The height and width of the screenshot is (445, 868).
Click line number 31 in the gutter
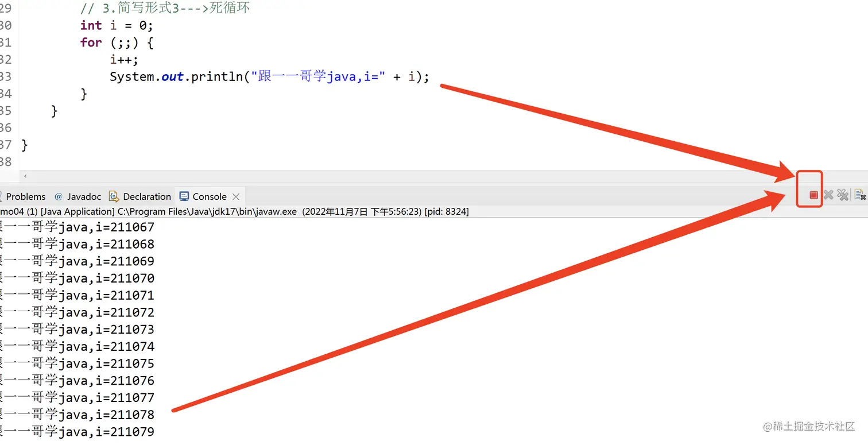pyautogui.click(x=6, y=42)
